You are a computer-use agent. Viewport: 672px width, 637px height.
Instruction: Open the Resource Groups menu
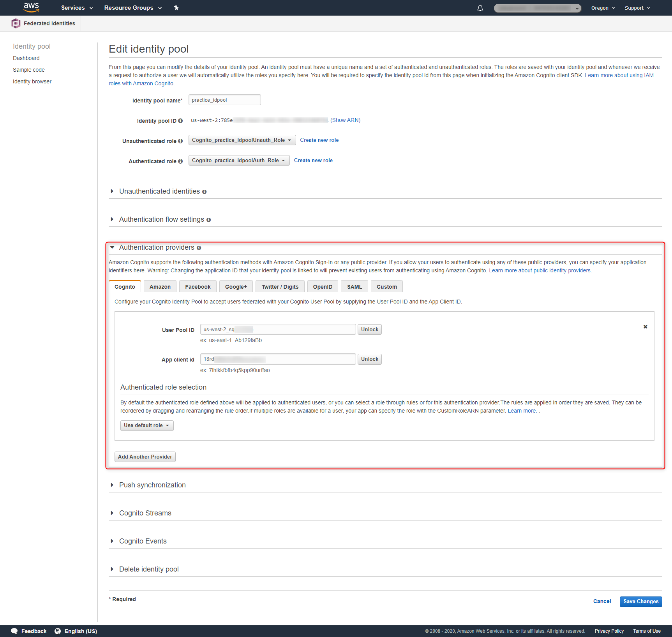(x=133, y=8)
